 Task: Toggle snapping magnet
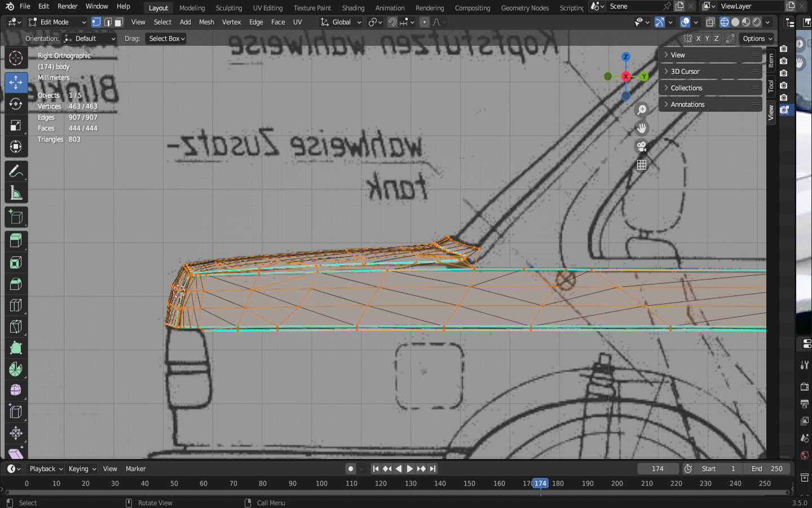[392, 22]
